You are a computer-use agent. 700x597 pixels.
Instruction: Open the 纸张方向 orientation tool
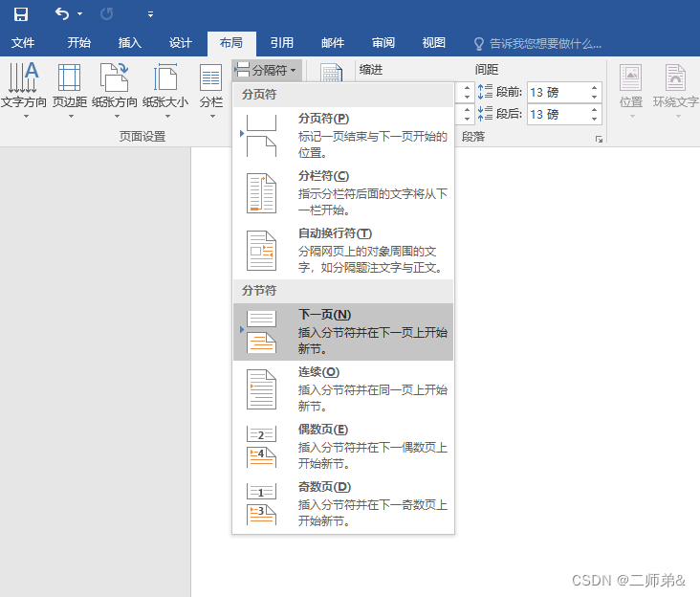click(x=115, y=85)
